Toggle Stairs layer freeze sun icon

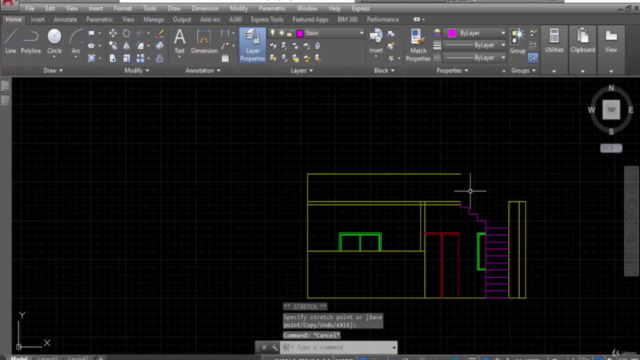[281, 33]
